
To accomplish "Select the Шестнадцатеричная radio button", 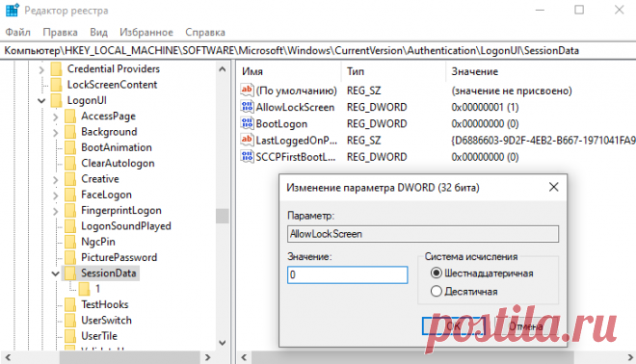I will point(436,273).
